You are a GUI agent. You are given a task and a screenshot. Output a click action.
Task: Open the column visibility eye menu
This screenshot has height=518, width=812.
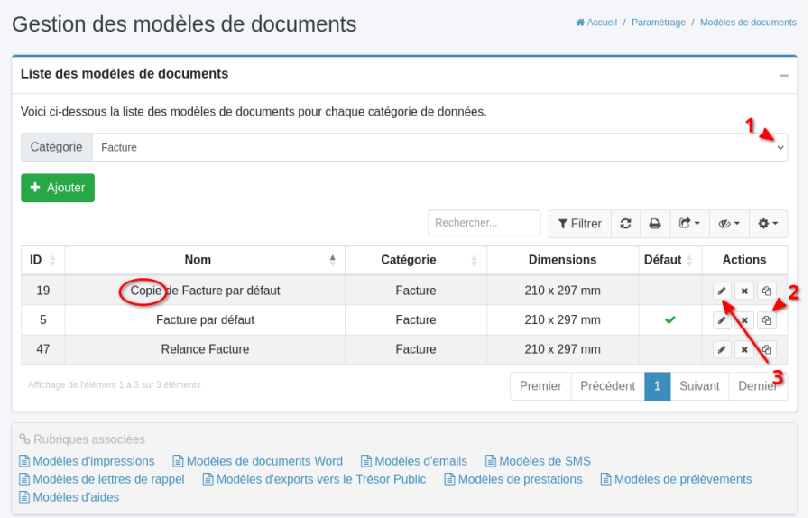click(729, 224)
